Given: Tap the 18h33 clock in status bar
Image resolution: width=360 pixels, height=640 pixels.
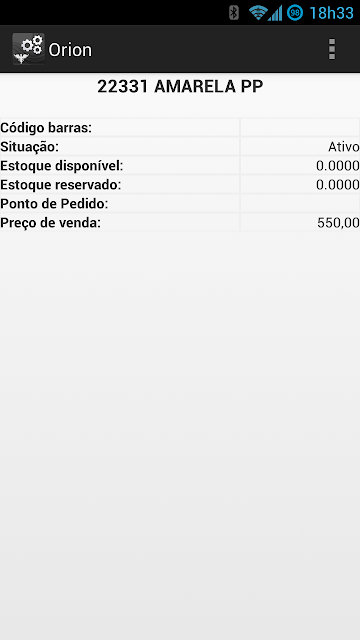Looking at the screenshot, I should coord(331,13).
